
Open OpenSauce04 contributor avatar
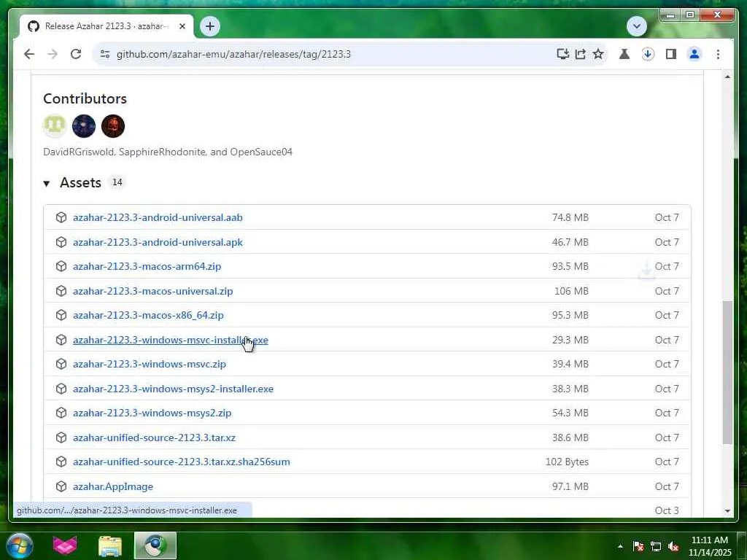click(x=113, y=126)
